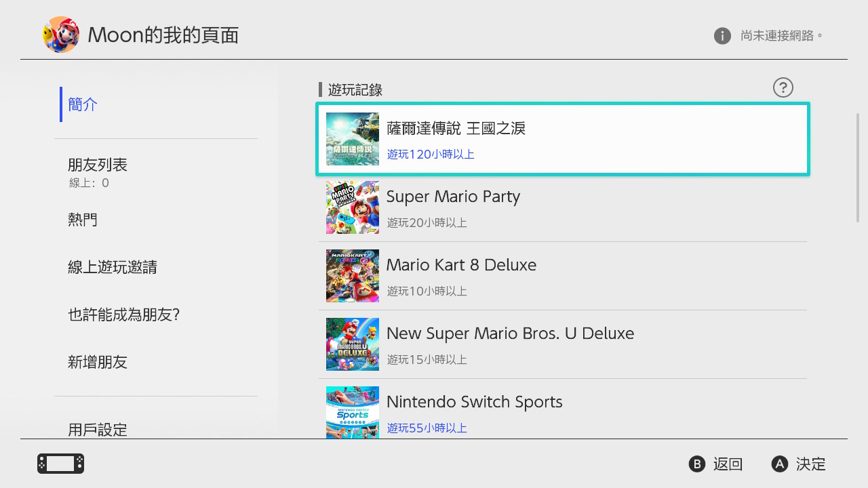868x488 pixels.
Task: Open 朋友列表 in the sidebar
Action: pyautogui.click(x=98, y=165)
